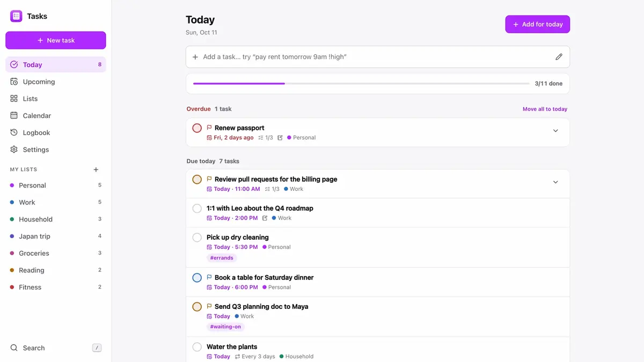Open Search in the sidebar
644x362 pixels.
(56, 348)
